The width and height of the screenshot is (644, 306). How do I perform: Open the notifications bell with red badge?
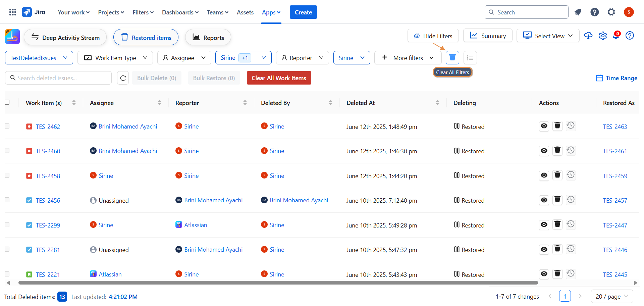[x=616, y=36]
